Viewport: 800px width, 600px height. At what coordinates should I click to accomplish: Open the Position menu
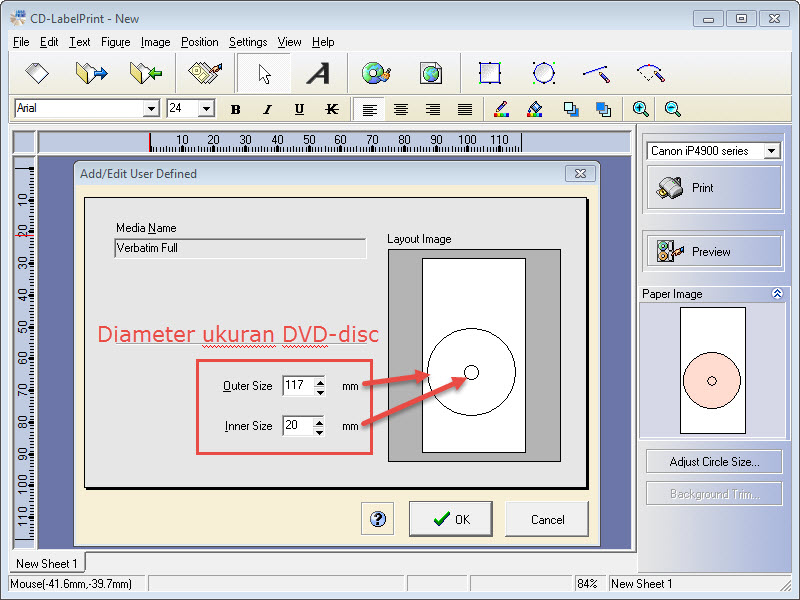click(x=199, y=42)
